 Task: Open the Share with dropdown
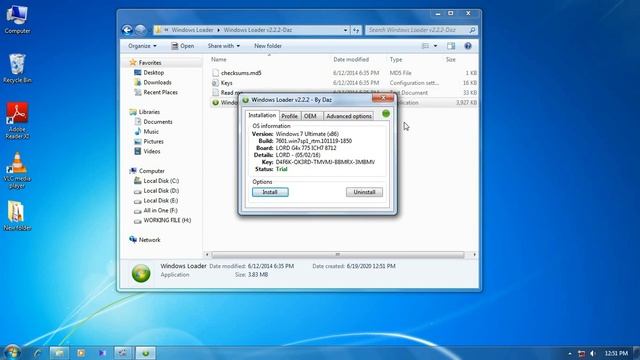coord(223,46)
